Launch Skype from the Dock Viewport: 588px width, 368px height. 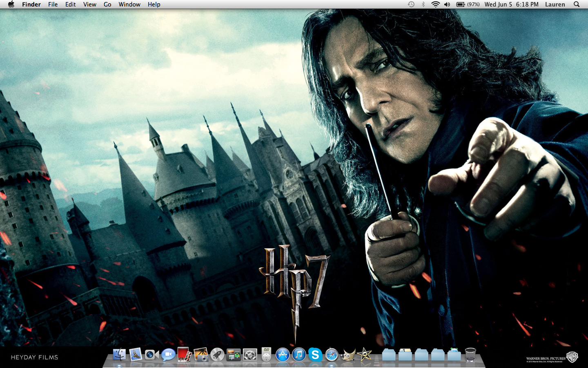[x=315, y=355]
